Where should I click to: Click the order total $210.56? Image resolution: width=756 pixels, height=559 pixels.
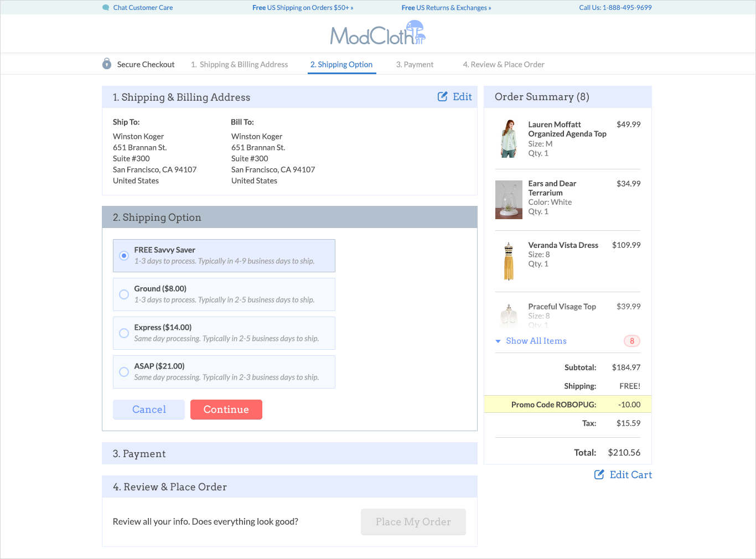(x=624, y=453)
